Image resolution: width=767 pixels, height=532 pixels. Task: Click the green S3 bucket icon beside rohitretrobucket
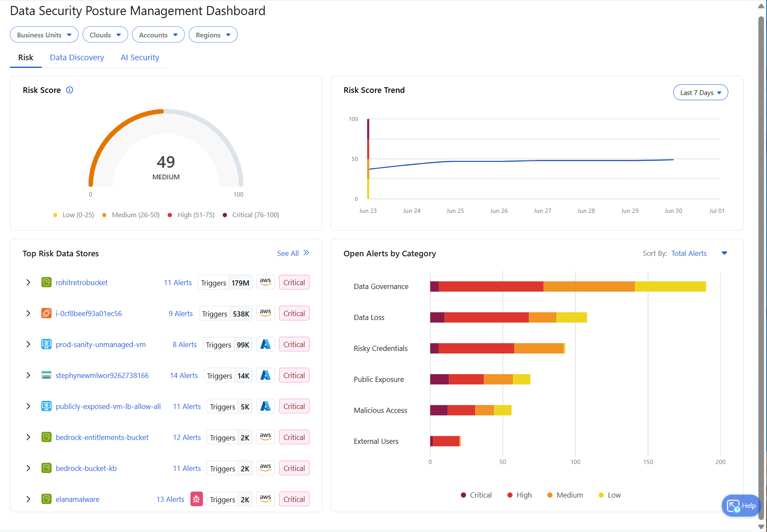(x=46, y=282)
